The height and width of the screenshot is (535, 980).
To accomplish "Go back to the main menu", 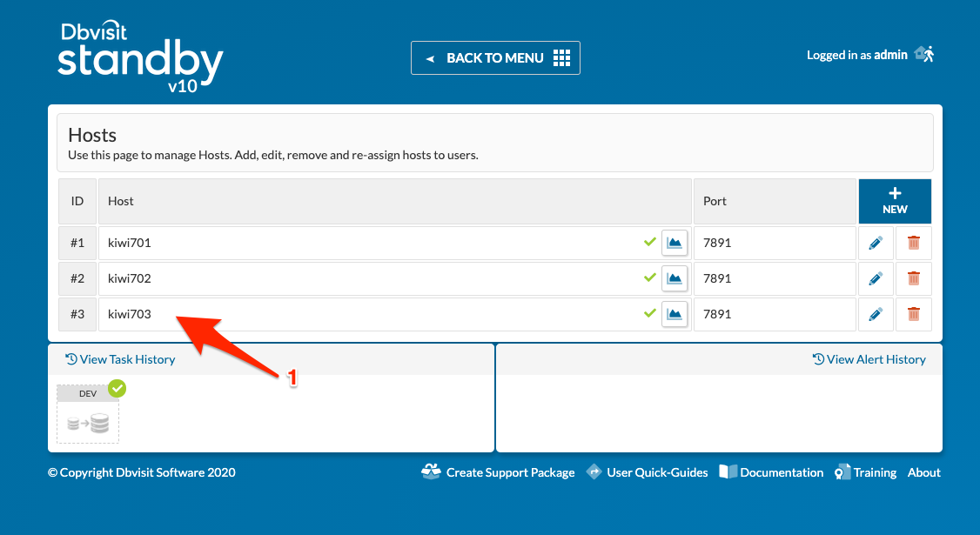I will pos(495,58).
